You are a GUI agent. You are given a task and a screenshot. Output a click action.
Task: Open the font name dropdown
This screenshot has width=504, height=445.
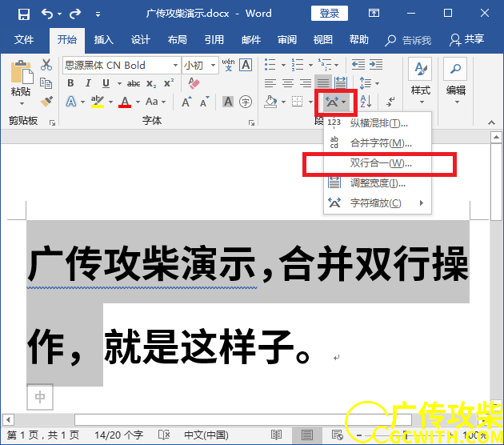(x=175, y=66)
